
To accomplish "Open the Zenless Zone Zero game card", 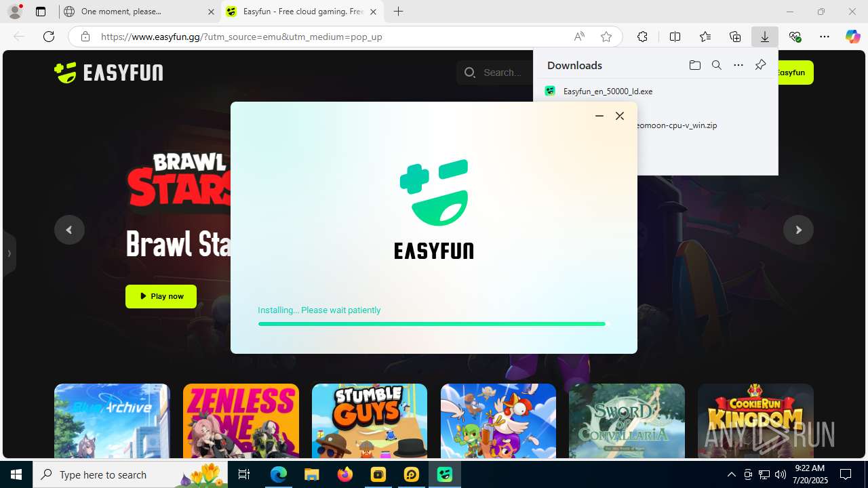I will point(241,421).
